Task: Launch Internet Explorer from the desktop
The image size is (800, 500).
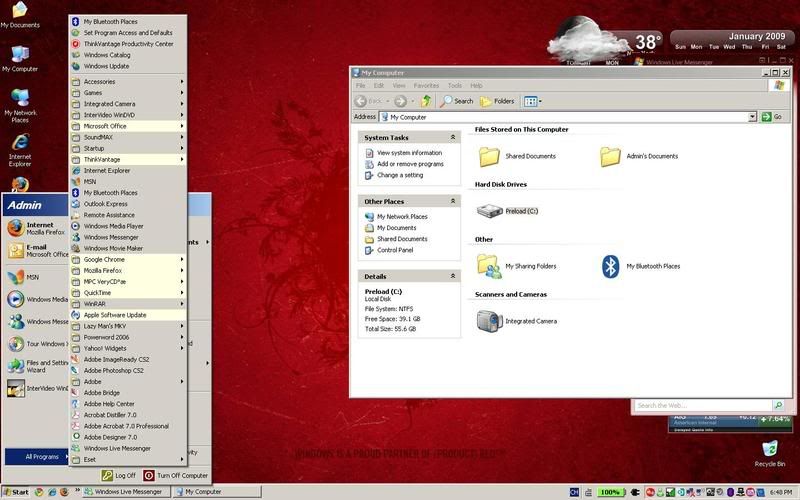Action: coord(19,150)
